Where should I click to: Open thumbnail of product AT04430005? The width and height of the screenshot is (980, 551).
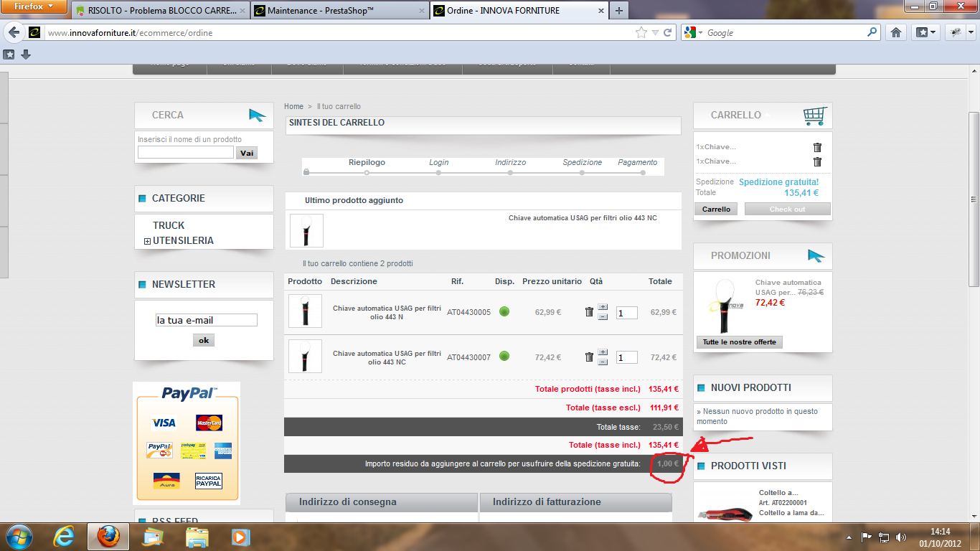305,311
